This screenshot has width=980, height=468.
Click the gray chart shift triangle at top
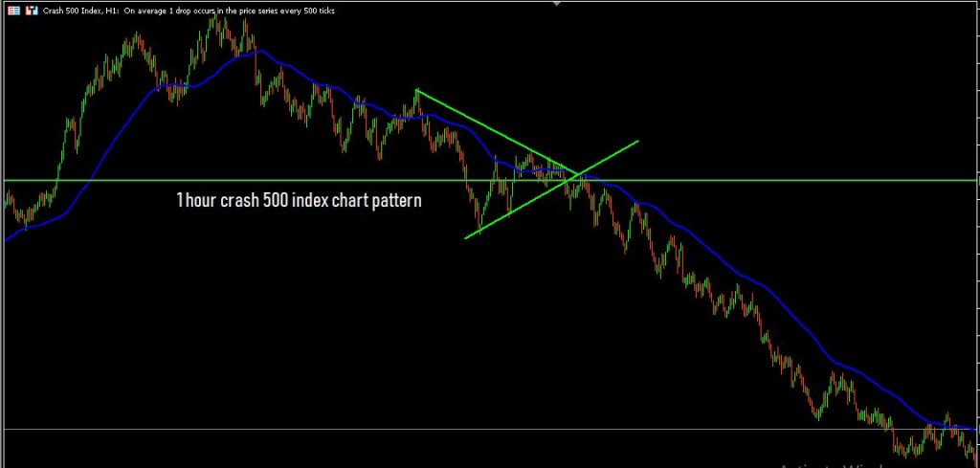pyautogui.click(x=558, y=4)
